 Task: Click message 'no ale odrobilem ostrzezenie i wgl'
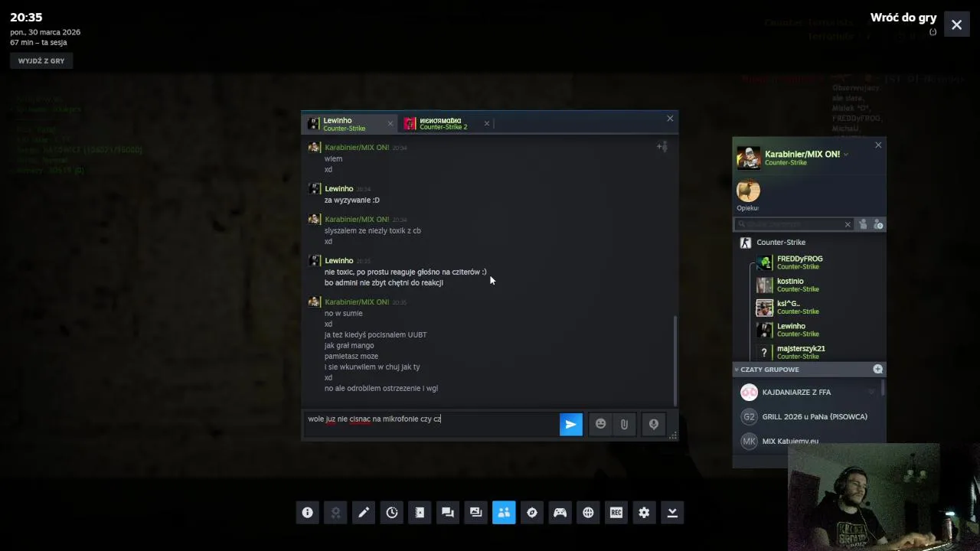381,388
